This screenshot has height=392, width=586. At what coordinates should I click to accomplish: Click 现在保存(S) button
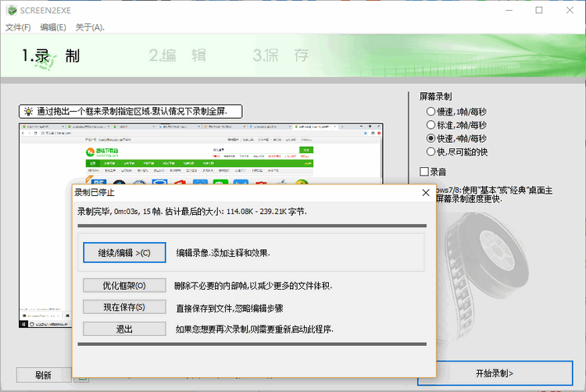(x=124, y=307)
